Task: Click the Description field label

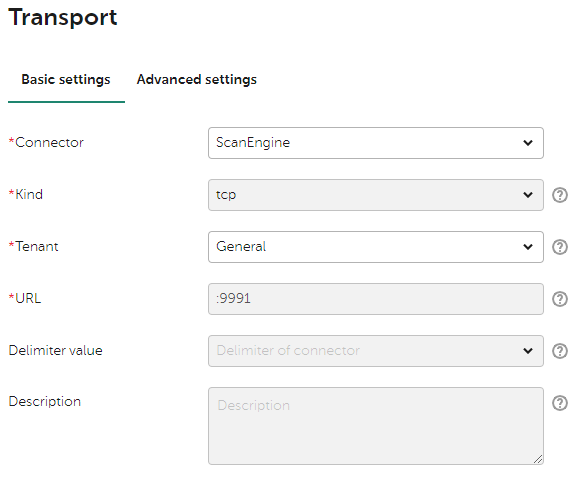Action: (45, 402)
